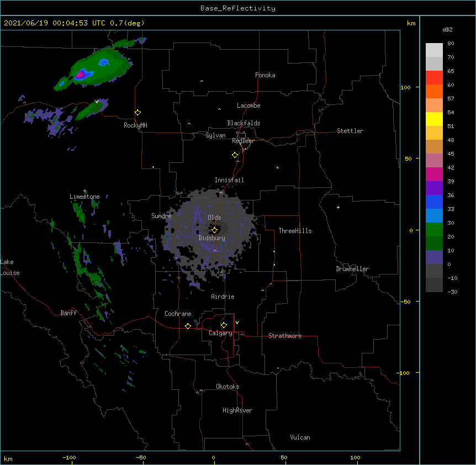The height and width of the screenshot is (465, 476).
Task: Select the white asterisk marker east of Innisfail
Action: [277, 167]
